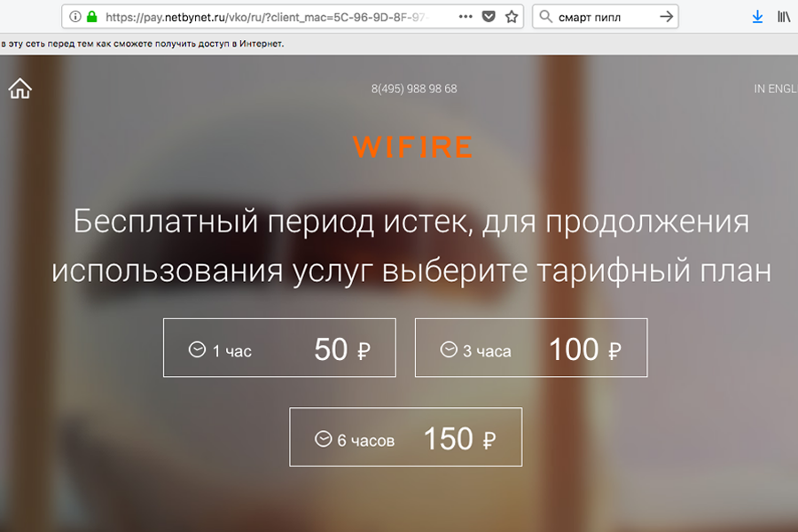
Task: Bookmark this page with the star icon
Action: coord(512,17)
